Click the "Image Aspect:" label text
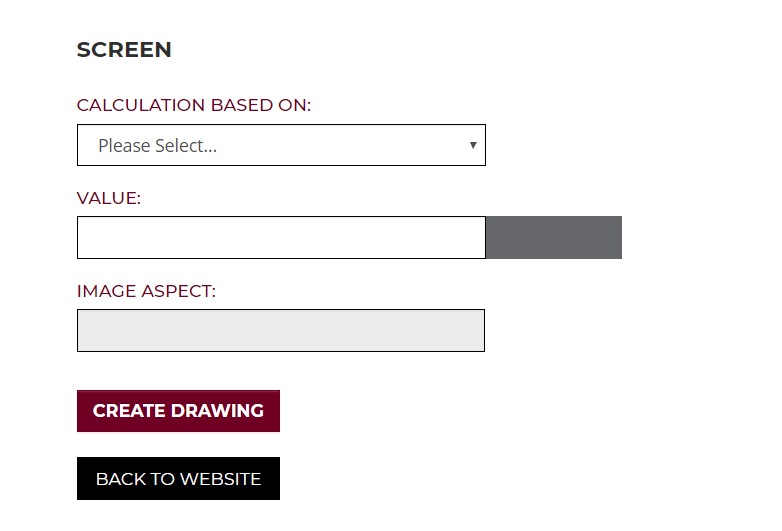 pos(146,291)
